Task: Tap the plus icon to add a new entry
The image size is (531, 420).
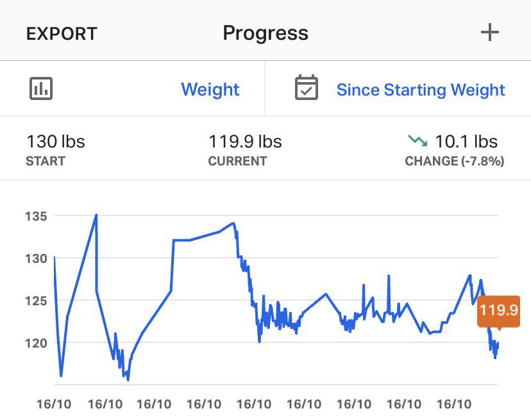Action: [491, 31]
